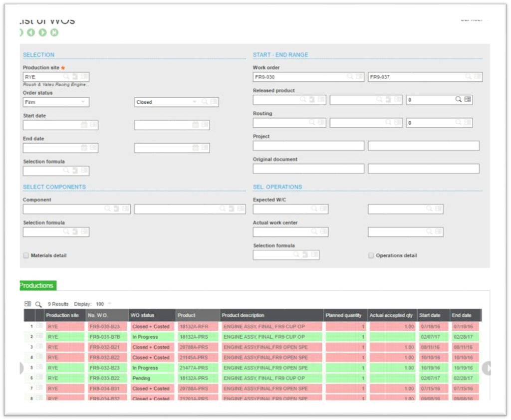The width and height of the screenshot is (511, 420).
Task: Open the Firm order status dropdown
Action: click(83, 102)
